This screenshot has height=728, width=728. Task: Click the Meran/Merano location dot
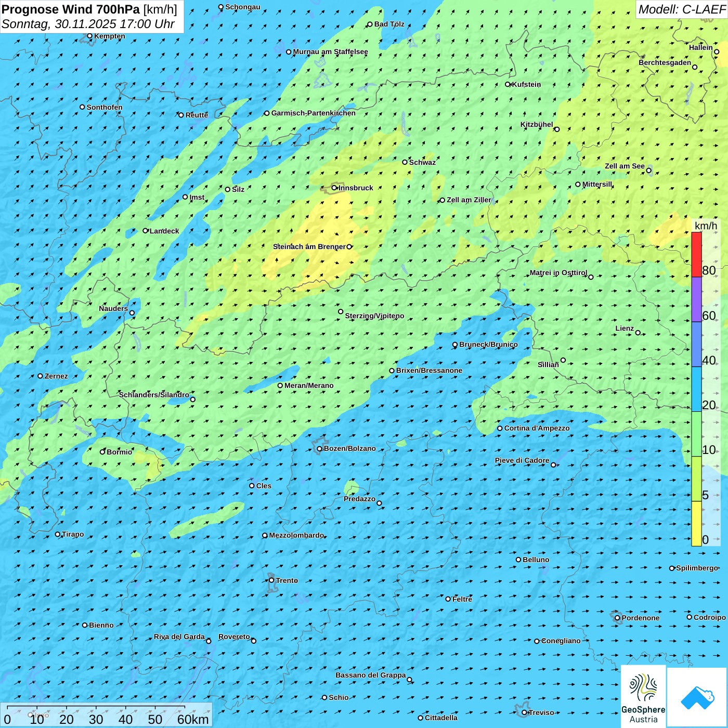pyautogui.click(x=280, y=385)
